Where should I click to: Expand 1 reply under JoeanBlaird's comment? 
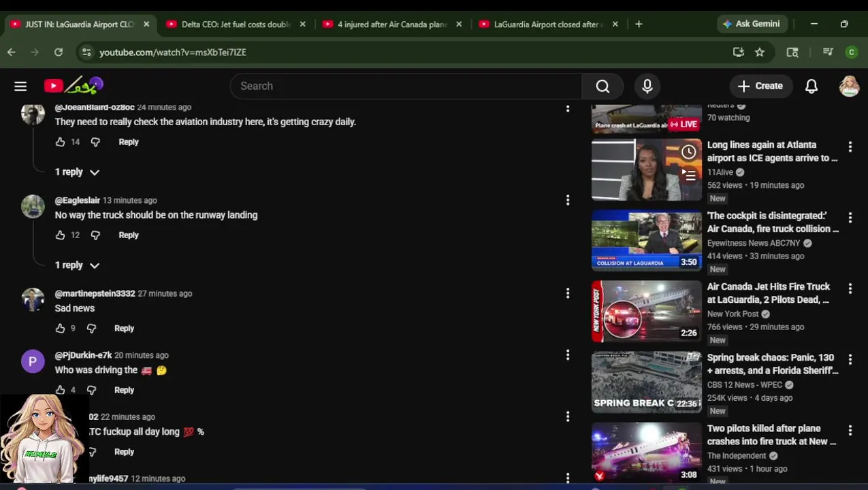click(x=77, y=172)
